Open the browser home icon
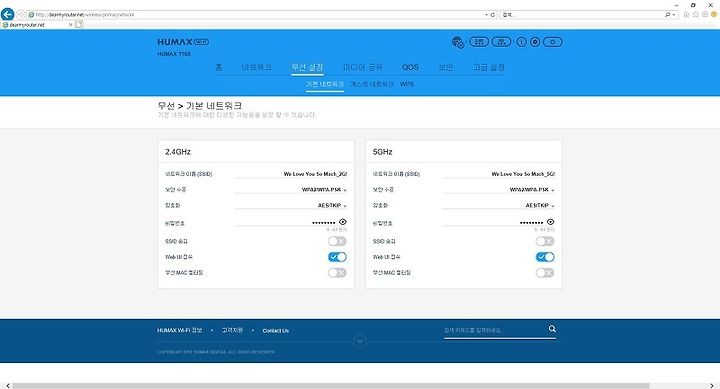 tap(687, 15)
